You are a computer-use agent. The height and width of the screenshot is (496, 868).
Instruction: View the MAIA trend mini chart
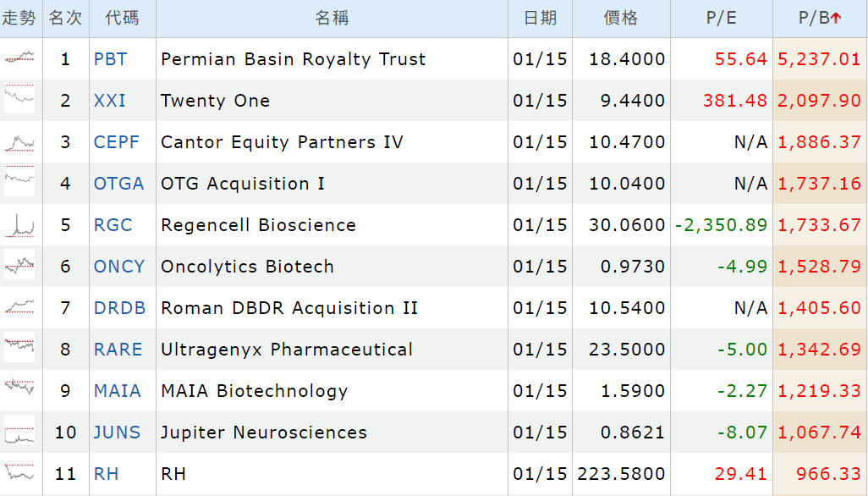(19, 390)
